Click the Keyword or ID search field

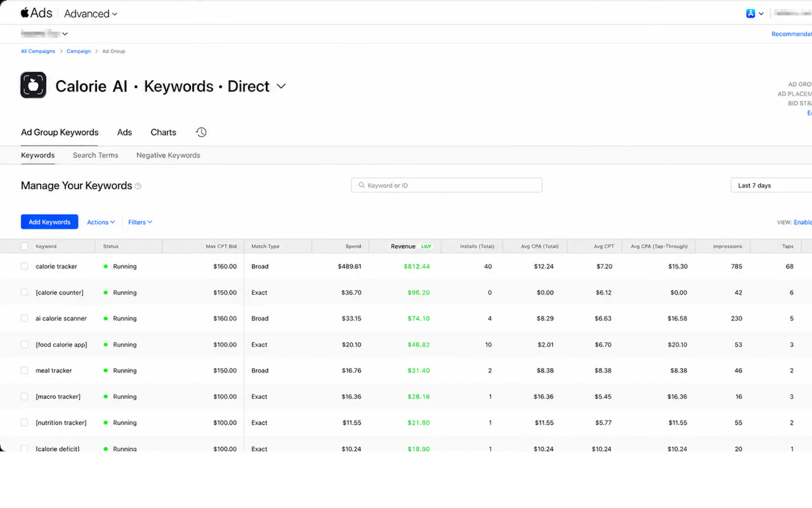[447, 185]
